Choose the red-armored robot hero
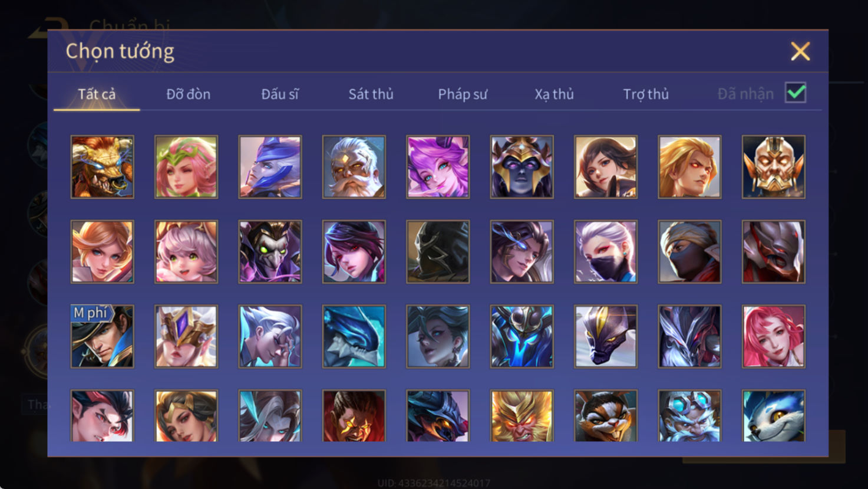This screenshot has height=489, width=868. point(774,252)
